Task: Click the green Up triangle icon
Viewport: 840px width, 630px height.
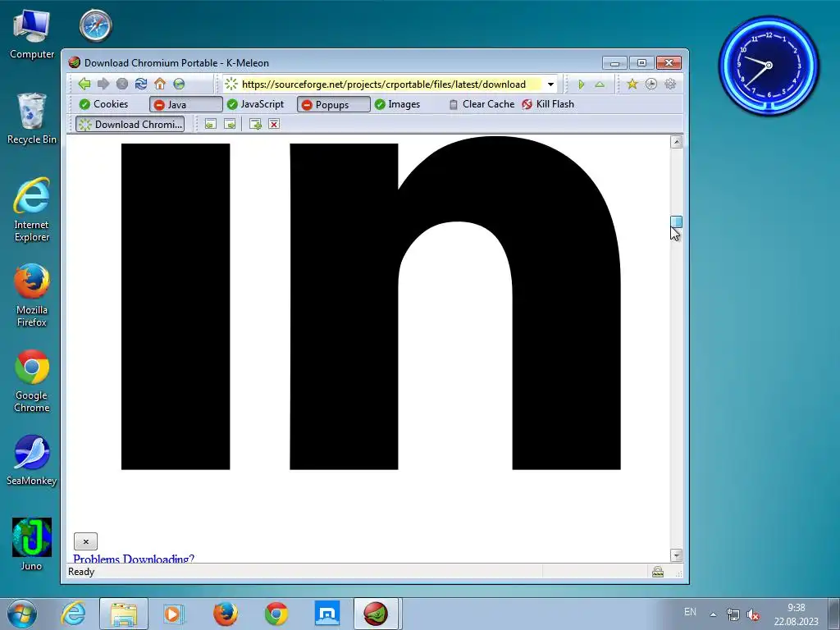Action: (x=600, y=84)
